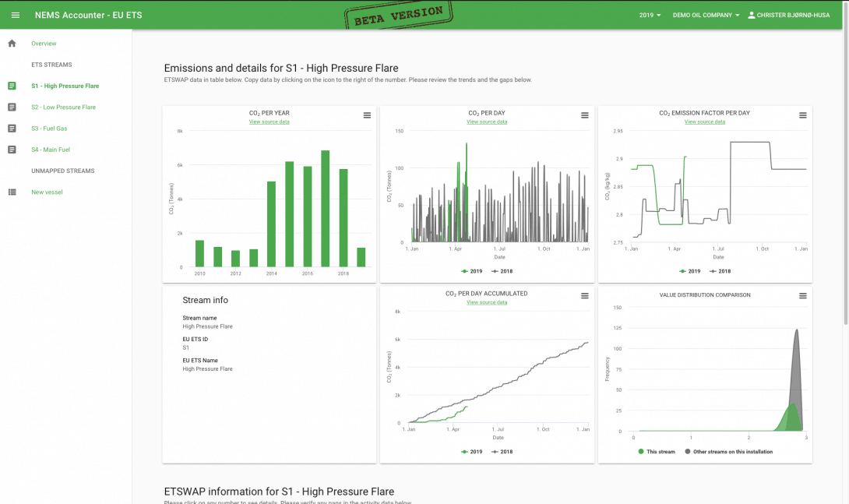Viewport: 849px width, 504px height.
Task: Open the CO2 EMISSION FACTOR PER DAY chart menu
Action: pos(802,115)
